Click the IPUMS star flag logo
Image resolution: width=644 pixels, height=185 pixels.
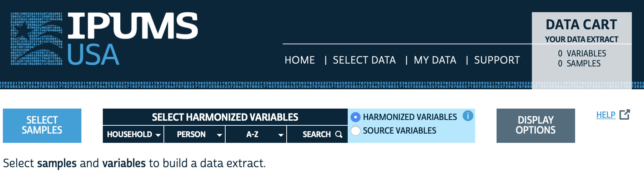pyautogui.click(x=36, y=39)
